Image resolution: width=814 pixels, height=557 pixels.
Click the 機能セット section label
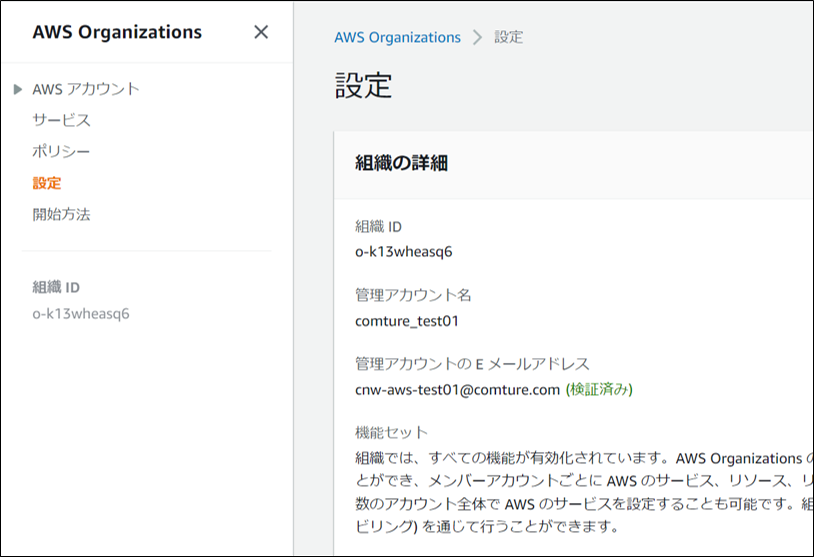[391, 432]
